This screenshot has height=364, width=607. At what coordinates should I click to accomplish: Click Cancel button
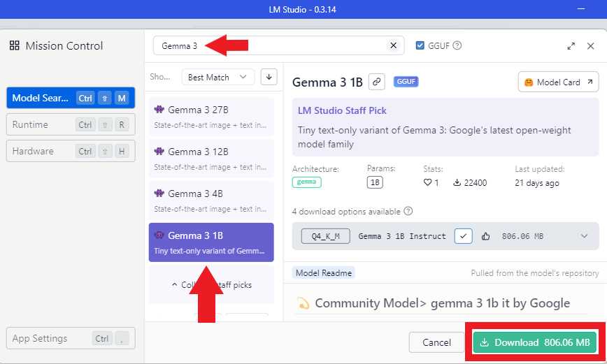pos(436,342)
